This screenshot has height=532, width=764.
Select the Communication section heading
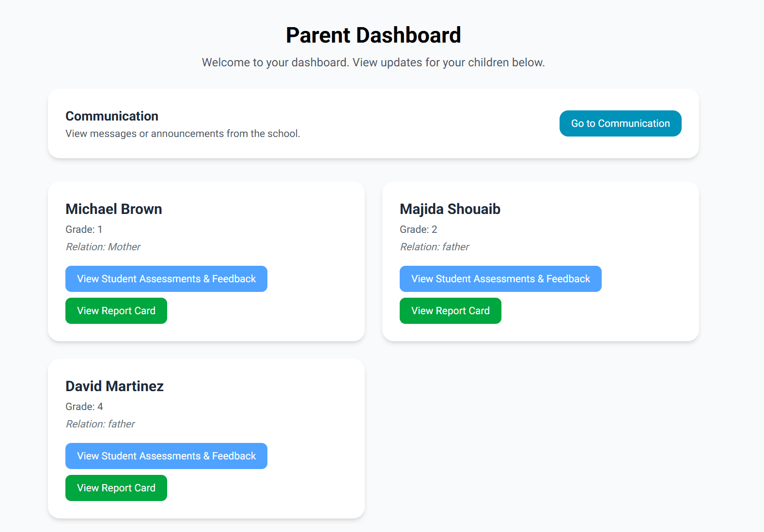pos(112,116)
